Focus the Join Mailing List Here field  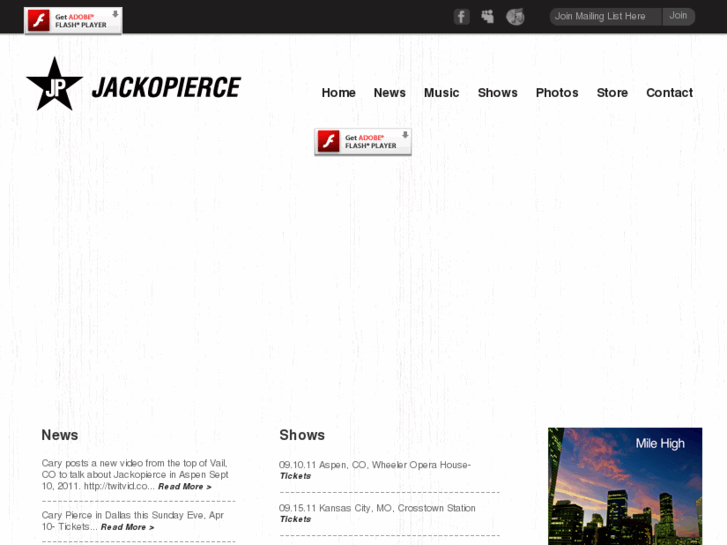click(606, 17)
